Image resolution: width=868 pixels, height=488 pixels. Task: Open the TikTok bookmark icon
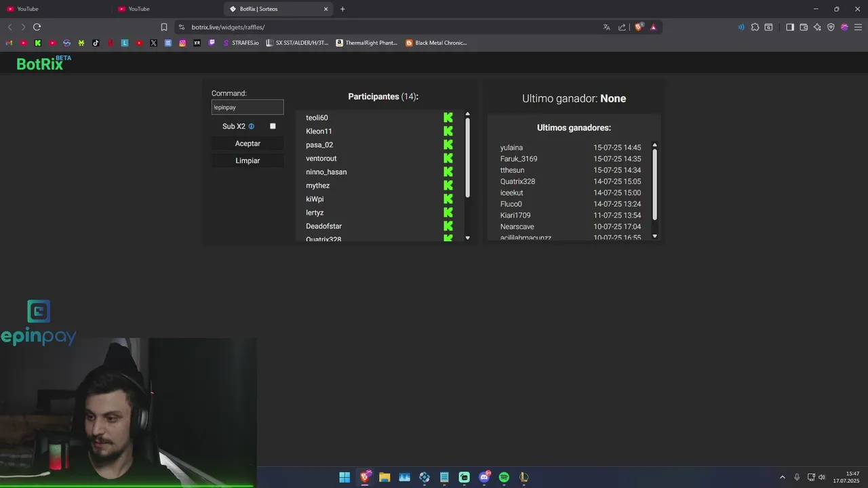[96, 43]
